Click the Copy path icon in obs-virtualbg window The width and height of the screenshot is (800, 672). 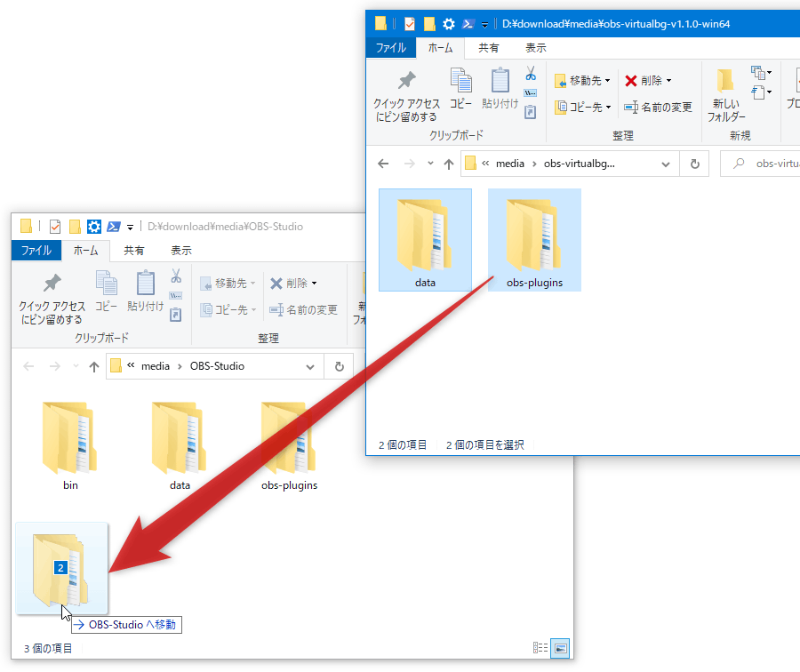(531, 92)
